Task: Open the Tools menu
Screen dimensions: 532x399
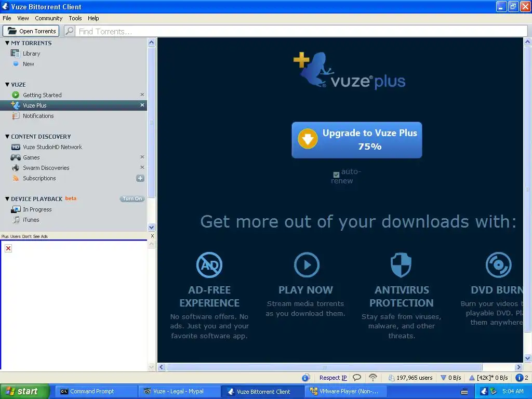Action: 75,18
